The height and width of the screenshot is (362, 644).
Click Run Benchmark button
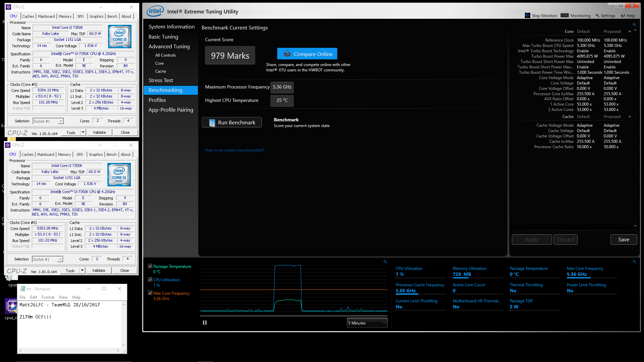232,123
